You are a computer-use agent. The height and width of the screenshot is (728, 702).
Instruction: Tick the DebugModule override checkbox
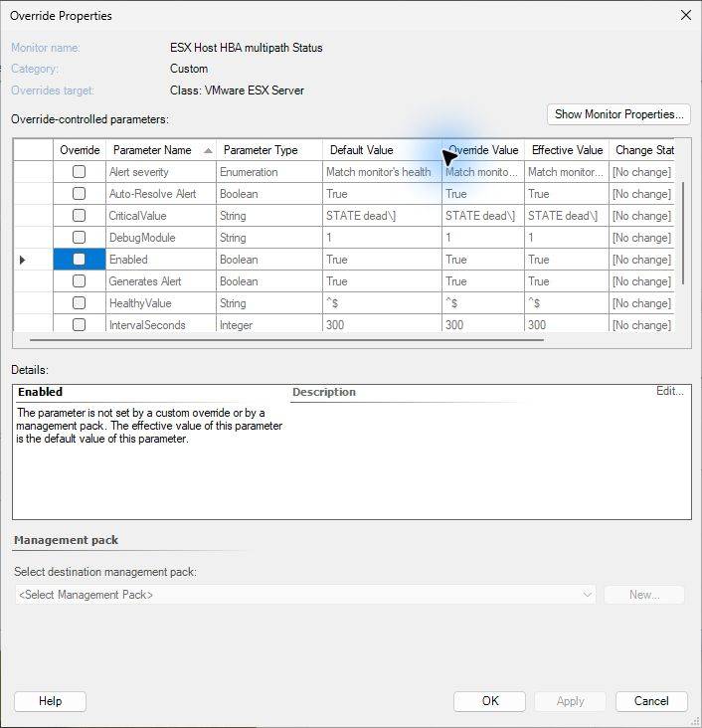click(x=79, y=238)
